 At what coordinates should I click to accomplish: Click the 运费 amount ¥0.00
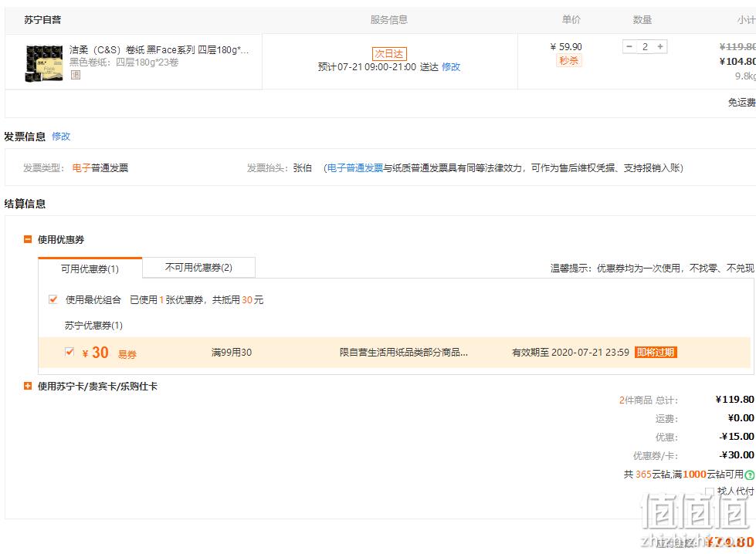[741, 417]
